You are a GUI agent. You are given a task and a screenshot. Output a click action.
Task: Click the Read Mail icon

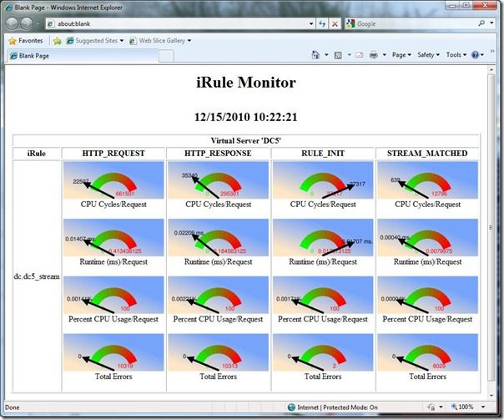(x=360, y=55)
